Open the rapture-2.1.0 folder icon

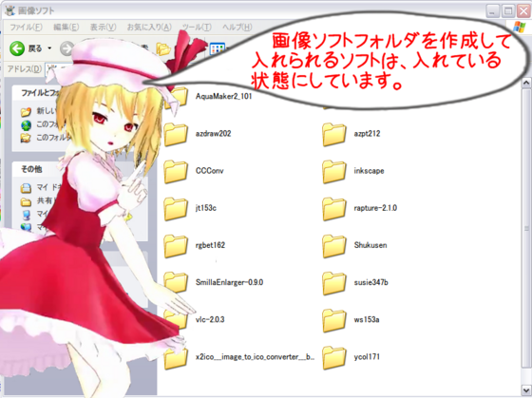tap(334, 209)
